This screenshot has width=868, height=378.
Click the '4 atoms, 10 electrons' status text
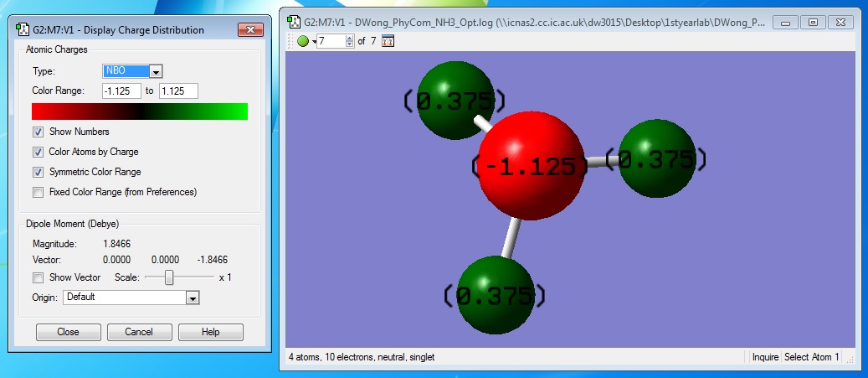[x=362, y=358]
